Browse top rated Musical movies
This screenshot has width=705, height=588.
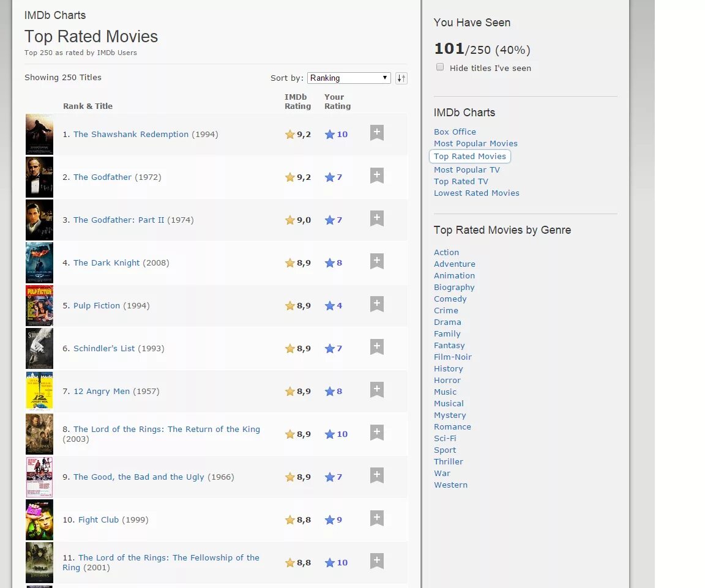click(449, 404)
